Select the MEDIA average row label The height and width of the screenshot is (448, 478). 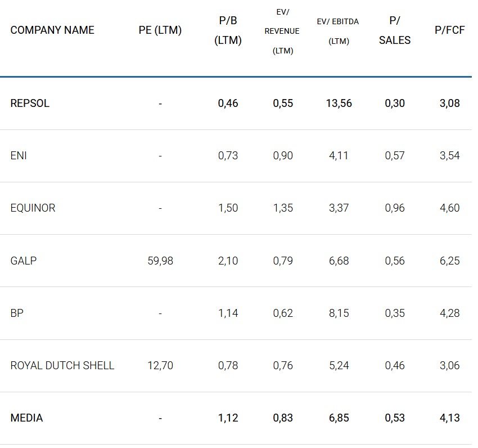(26, 418)
